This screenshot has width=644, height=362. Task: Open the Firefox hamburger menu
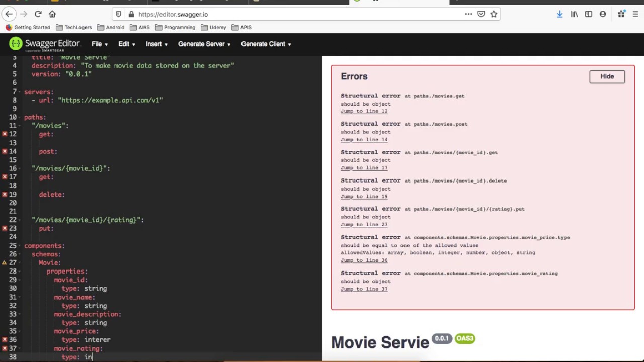[635, 14]
